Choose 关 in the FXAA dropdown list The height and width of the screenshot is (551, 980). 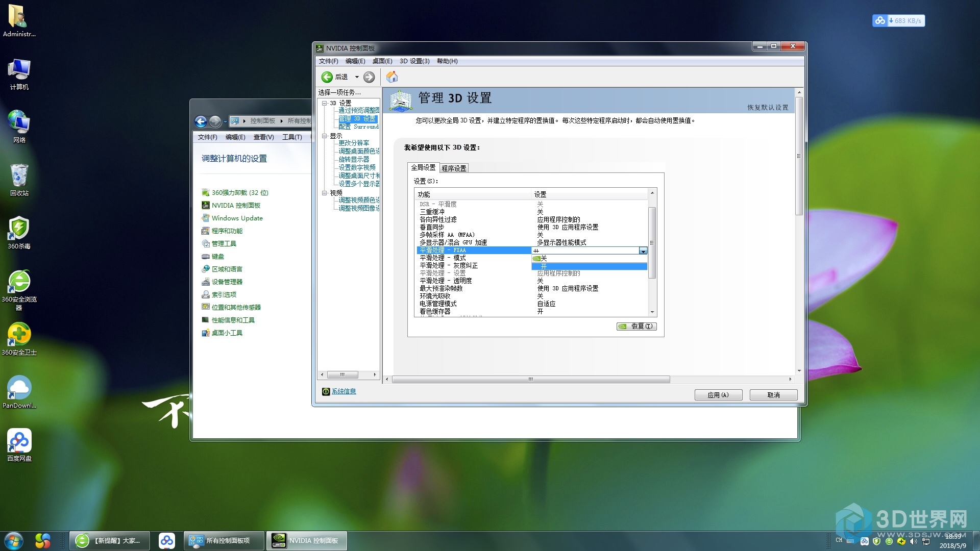point(590,258)
